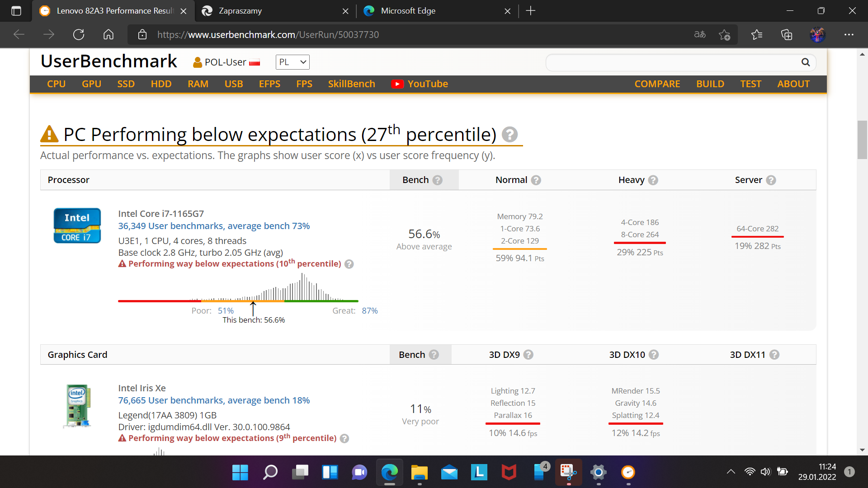Open the Windows Start menu
Screen dimensions: 868x488
coord(240,473)
